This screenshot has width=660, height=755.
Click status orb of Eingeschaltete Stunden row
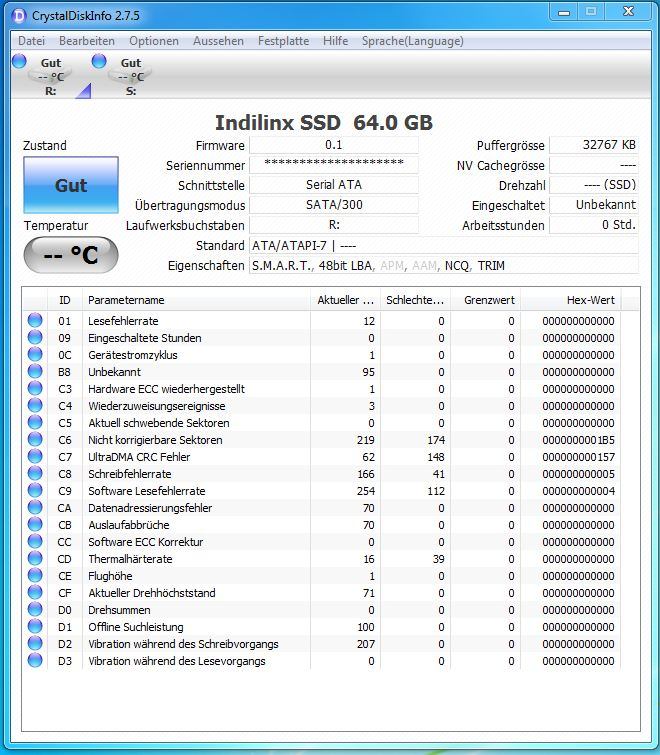[35, 337]
